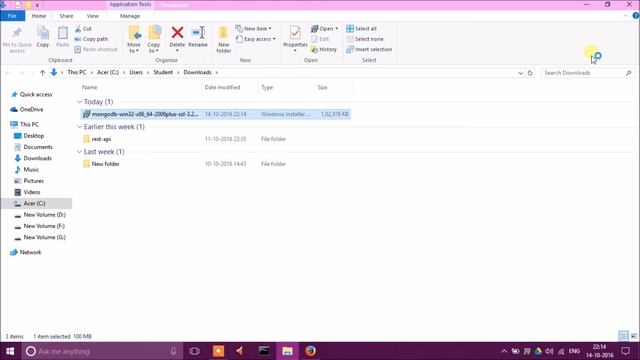Collapse the Last week group

pyautogui.click(x=79, y=151)
